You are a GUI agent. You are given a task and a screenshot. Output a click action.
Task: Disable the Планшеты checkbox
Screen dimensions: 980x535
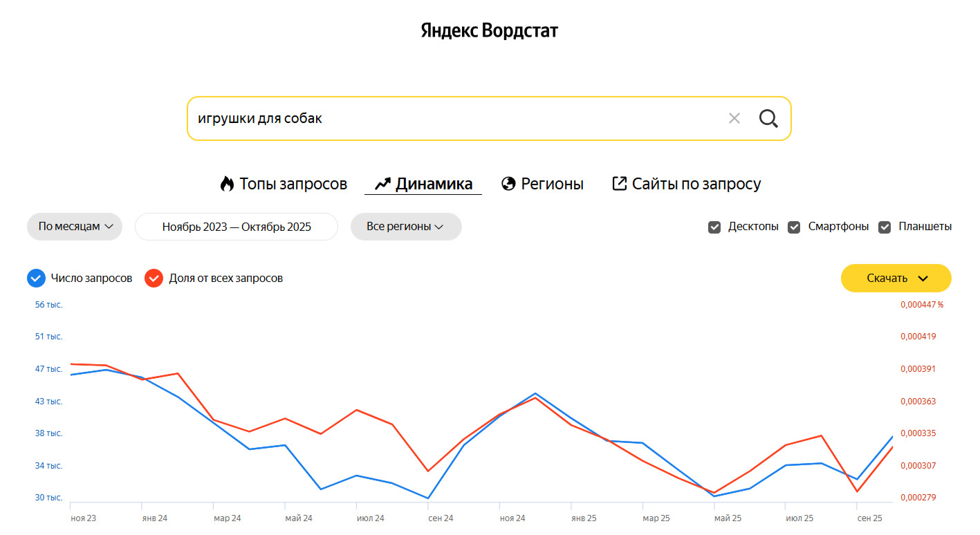click(x=885, y=227)
